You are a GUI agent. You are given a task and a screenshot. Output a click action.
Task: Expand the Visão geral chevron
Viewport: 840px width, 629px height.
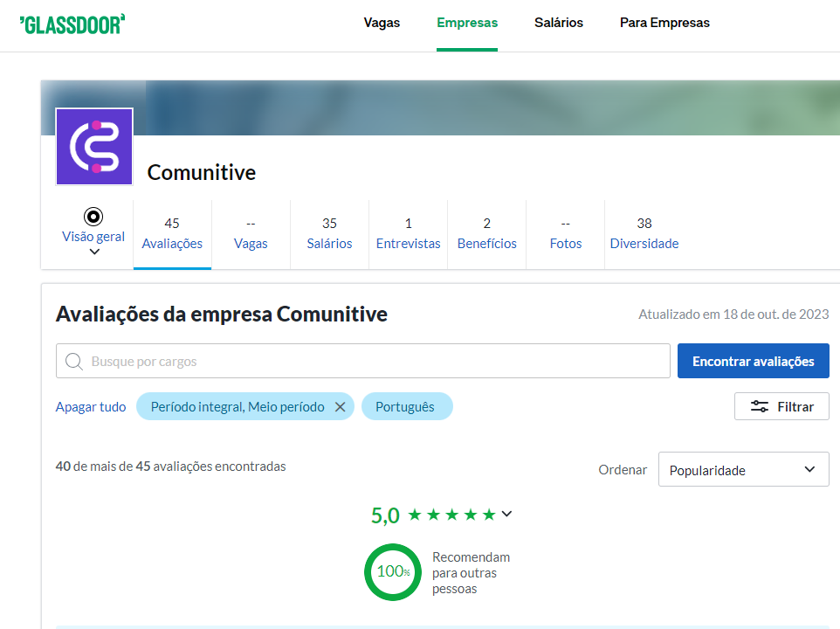[x=94, y=252]
